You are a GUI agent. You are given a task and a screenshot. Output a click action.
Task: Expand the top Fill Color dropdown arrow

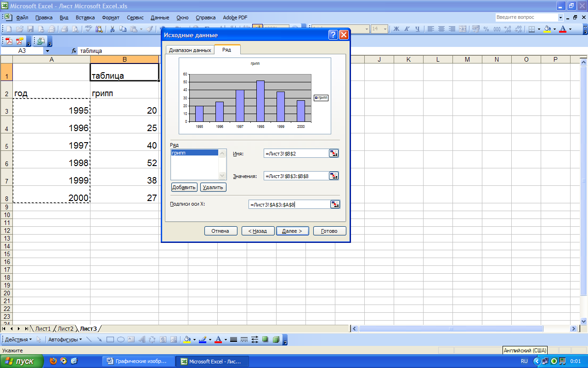tap(555, 29)
